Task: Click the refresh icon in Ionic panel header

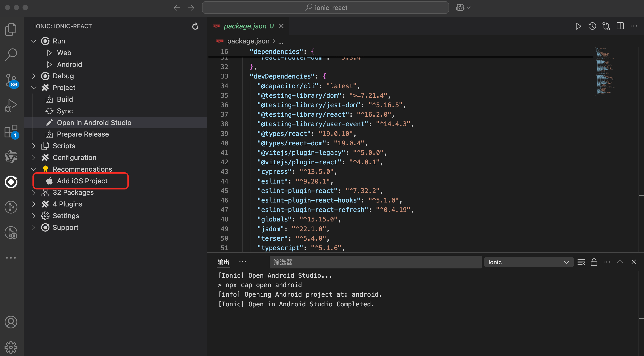Action: 195,26
